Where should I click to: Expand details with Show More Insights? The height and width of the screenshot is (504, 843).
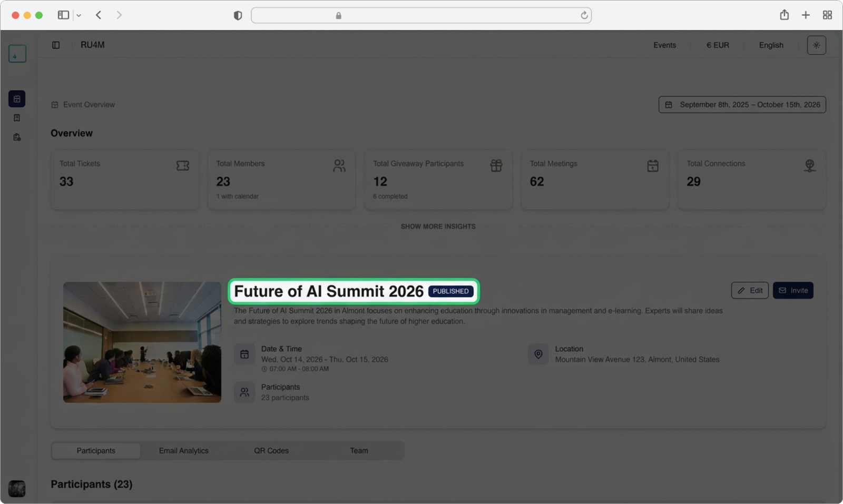(x=437, y=226)
